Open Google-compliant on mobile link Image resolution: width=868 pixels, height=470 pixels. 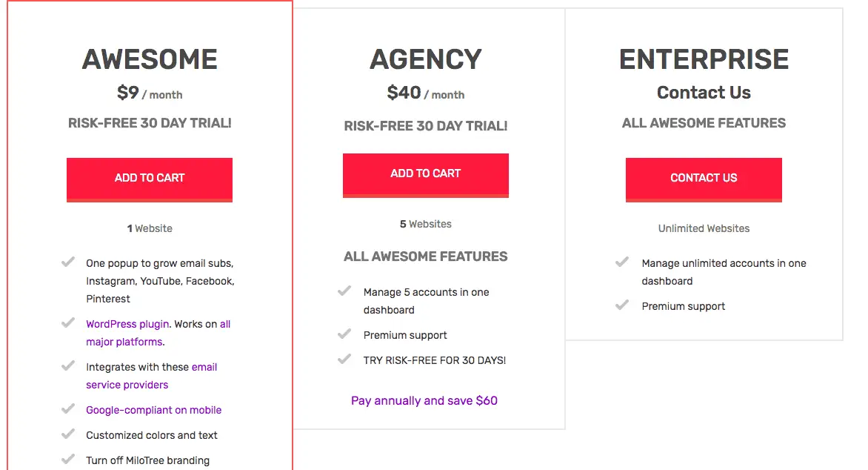pyautogui.click(x=153, y=410)
